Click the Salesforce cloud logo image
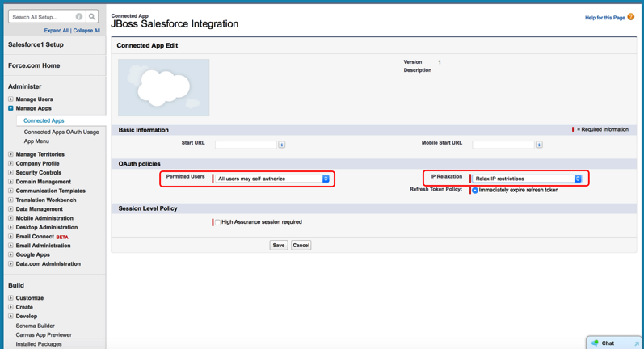This screenshot has width=644, height=349. [163, 87]
